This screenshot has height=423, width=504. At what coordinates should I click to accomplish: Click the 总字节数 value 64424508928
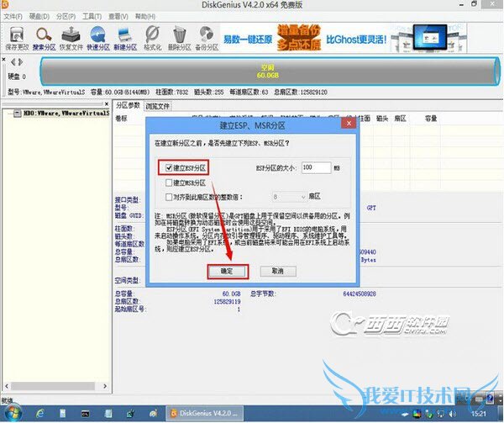coord(360,293)
